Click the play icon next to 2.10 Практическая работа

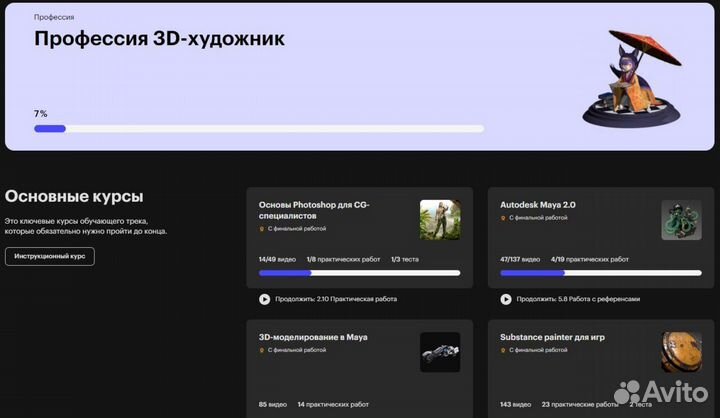click(264, 299)
